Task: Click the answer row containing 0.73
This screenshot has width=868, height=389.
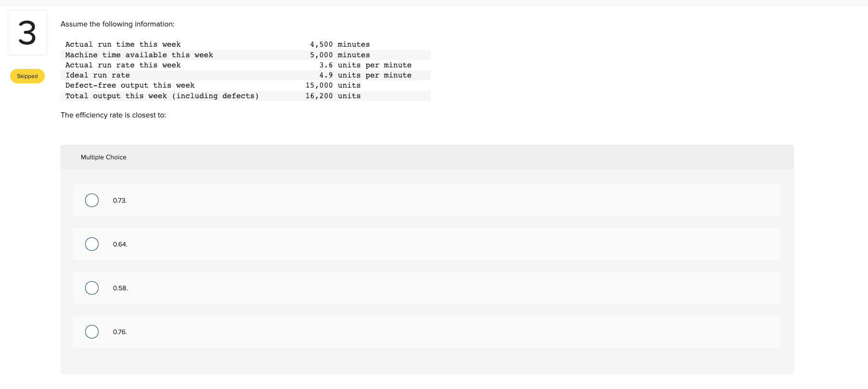Action: point(337,200)
